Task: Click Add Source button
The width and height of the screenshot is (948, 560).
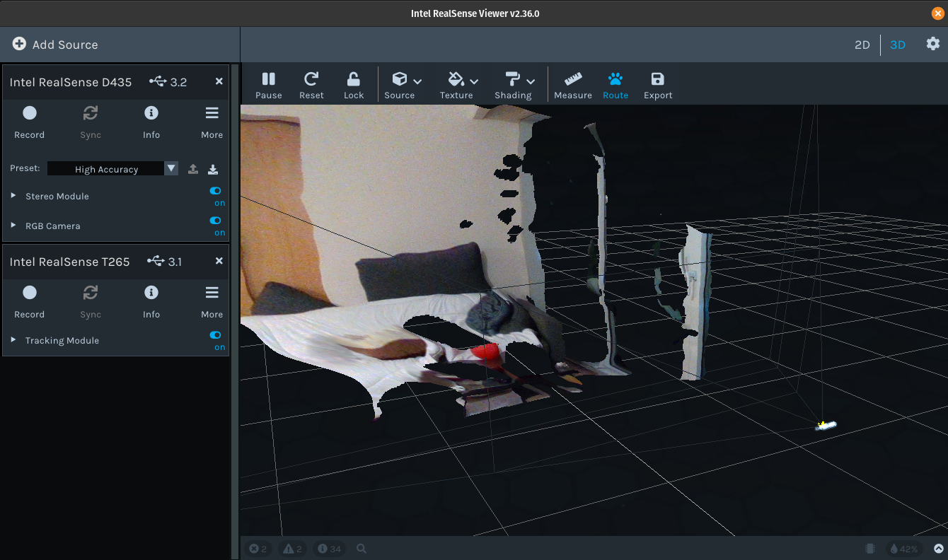Action: pos(55,45)
